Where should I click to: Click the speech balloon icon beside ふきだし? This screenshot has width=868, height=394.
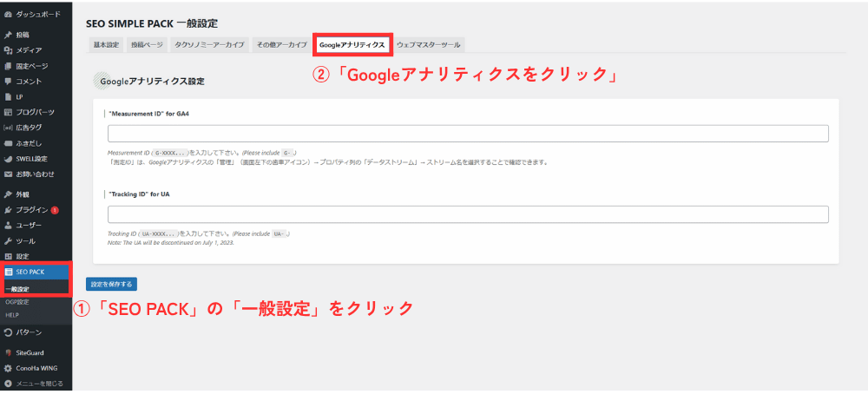point(8,143)
